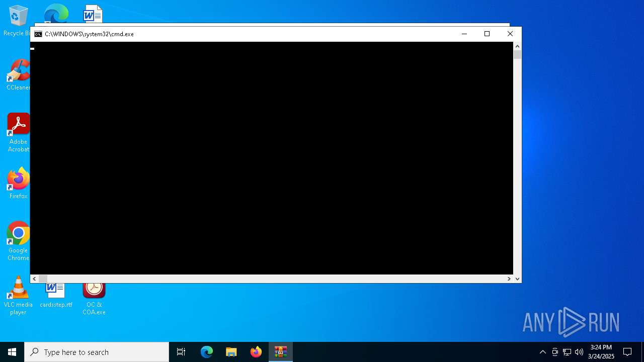Screen dimensions: 644x362
Task: Show hidden system tray icons
Action: 542,352
